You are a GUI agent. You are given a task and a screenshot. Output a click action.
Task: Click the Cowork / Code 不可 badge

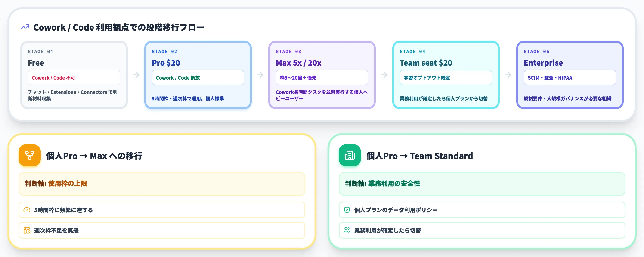[74, 77]
